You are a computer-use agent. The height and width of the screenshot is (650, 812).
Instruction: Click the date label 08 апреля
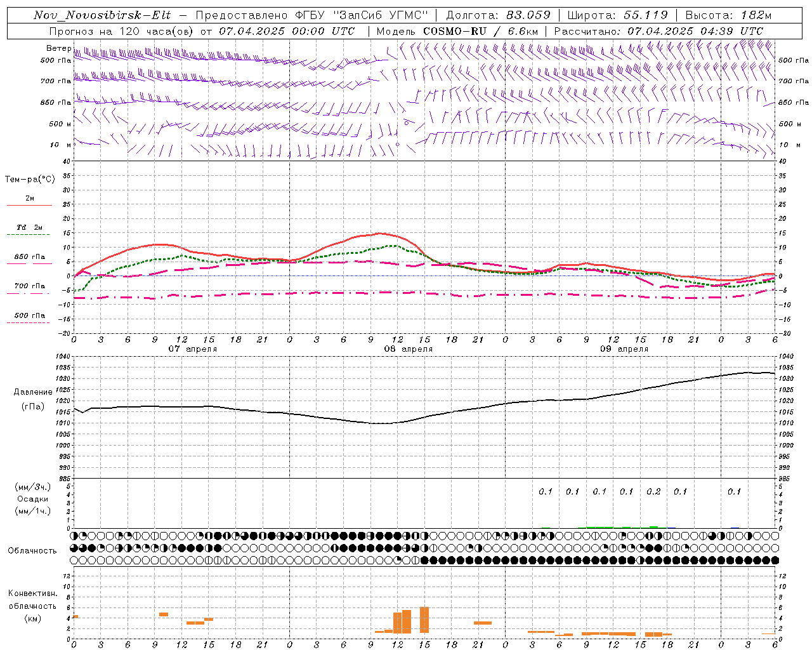pos(409,349)
